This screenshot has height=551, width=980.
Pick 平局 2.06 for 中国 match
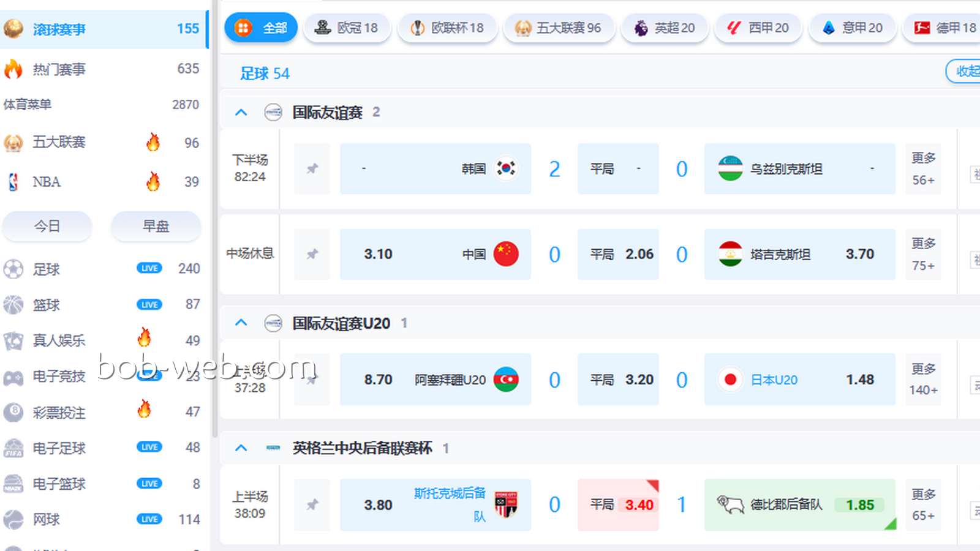(618, 254)
